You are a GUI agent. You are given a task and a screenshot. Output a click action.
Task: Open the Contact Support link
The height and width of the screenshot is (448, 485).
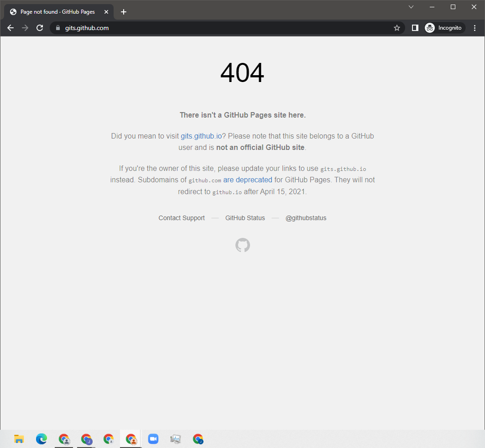[182, 218]
